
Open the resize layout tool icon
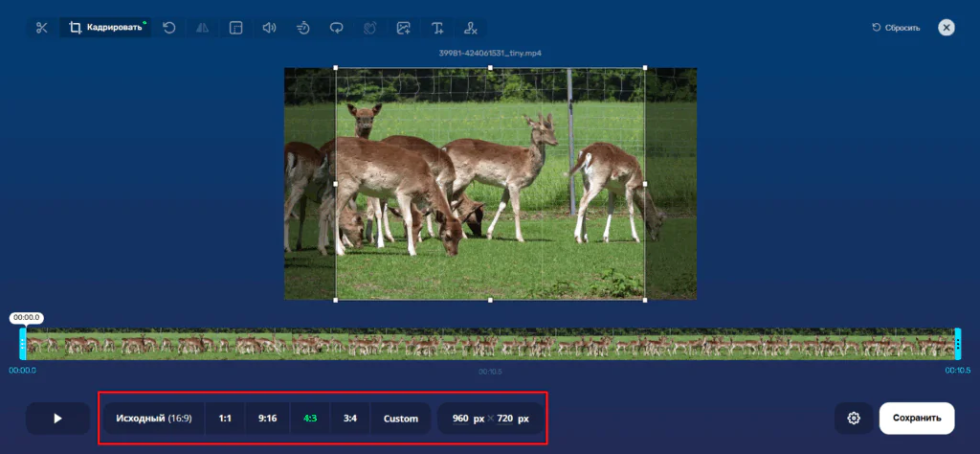(236, 28)
